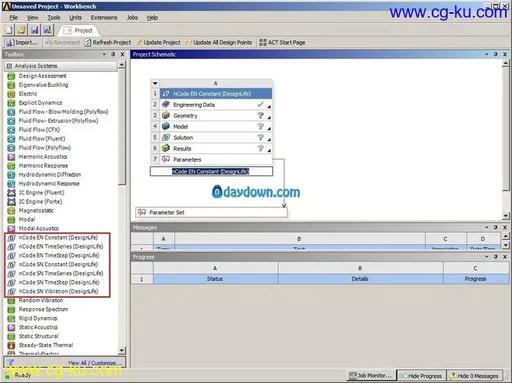Open the File menu
Image resolution: width=512 pixels, height=383 pixels.
[14, 18]
